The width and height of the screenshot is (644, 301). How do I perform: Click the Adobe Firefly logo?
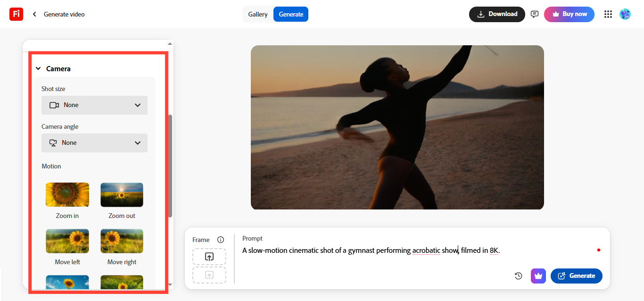[16, 14]
